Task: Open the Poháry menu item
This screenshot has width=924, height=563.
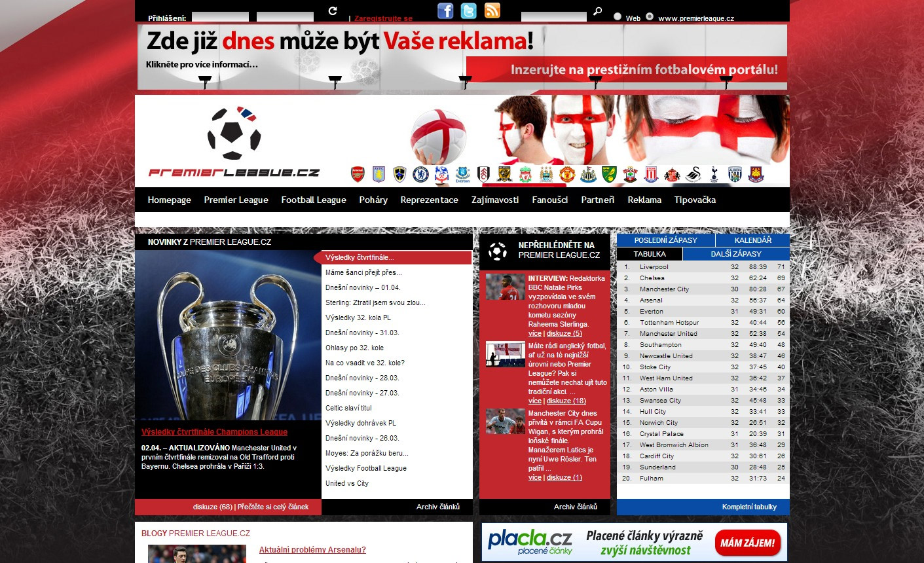Action: click(x=373, y=200)
